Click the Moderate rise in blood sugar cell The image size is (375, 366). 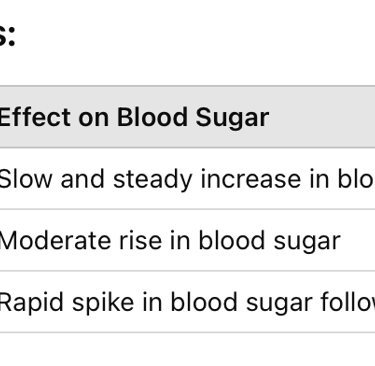pyautogui.click(x=187, y=240)
